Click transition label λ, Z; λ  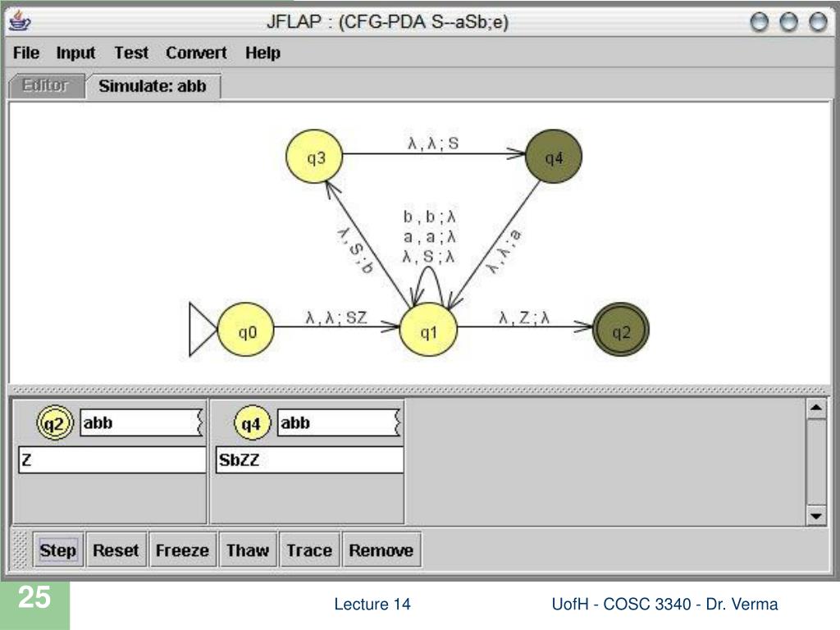click(524, 317)
